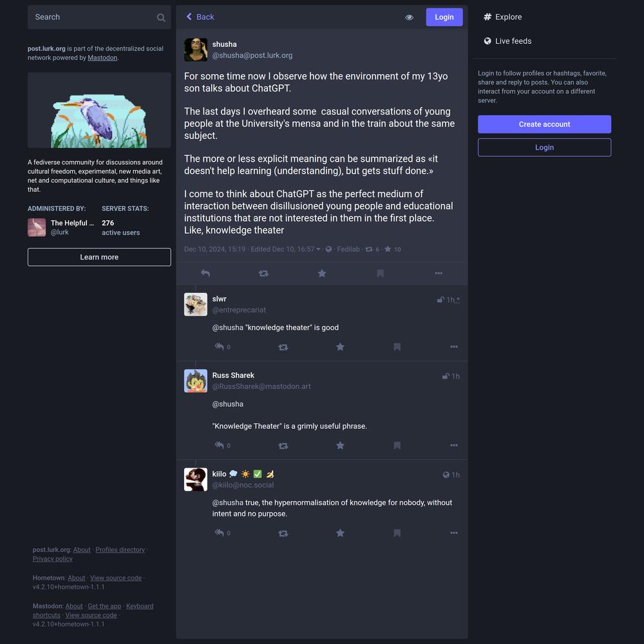Bookmark shusha's main post
This screenshot has height=644, width=644.
pos(381,273)
